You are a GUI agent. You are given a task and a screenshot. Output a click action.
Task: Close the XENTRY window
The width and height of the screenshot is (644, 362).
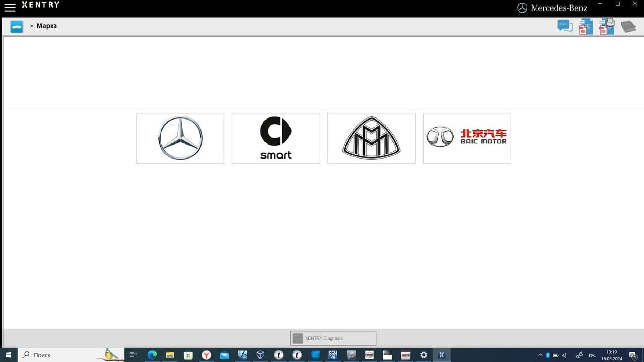click(x=635, y=4)
